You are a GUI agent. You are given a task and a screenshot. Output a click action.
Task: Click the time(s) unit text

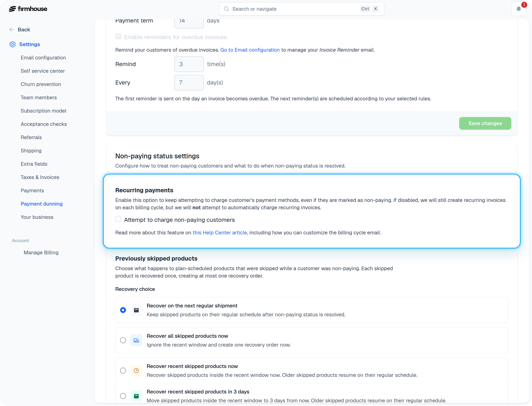pyautogui.click(x=216, y=64)
